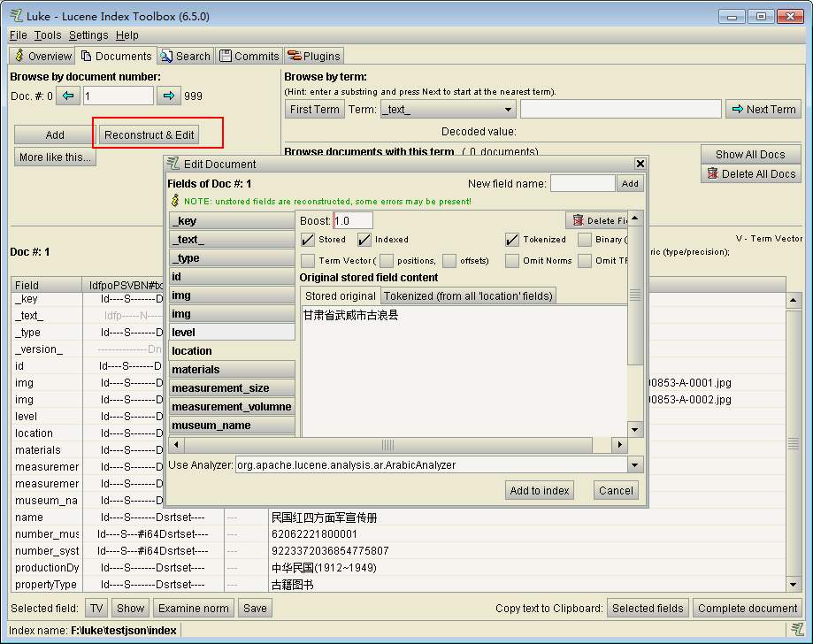Toggle the Stored checkbox
The image size is (813, 644).
tap(308, 240)
